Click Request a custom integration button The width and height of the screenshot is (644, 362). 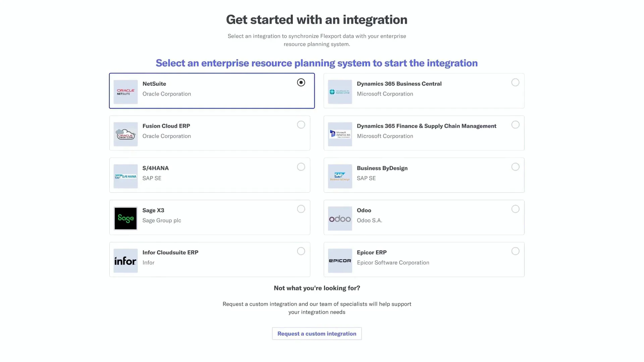317,334
